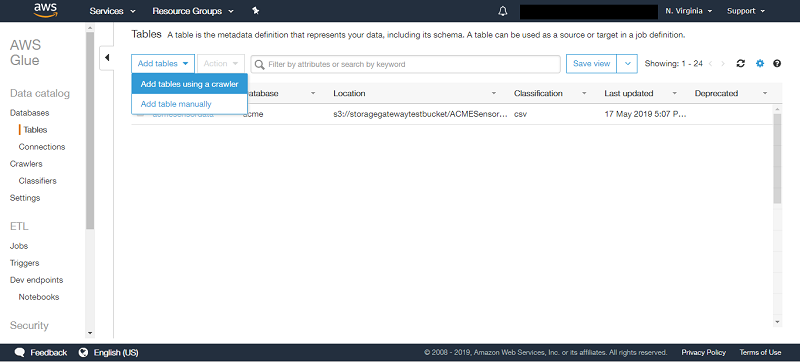Open the Feedback link
The image size is (800, 363).
(x=48, y=352)
